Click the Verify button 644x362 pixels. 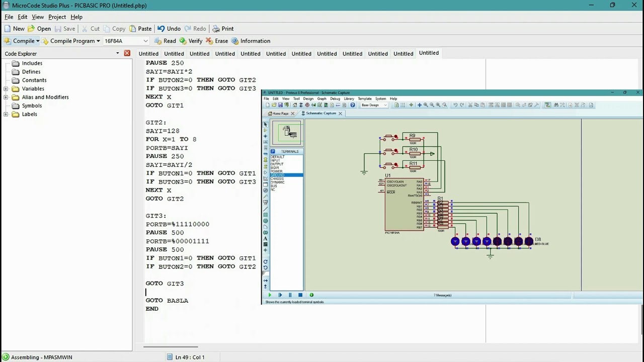pos(191,41)
